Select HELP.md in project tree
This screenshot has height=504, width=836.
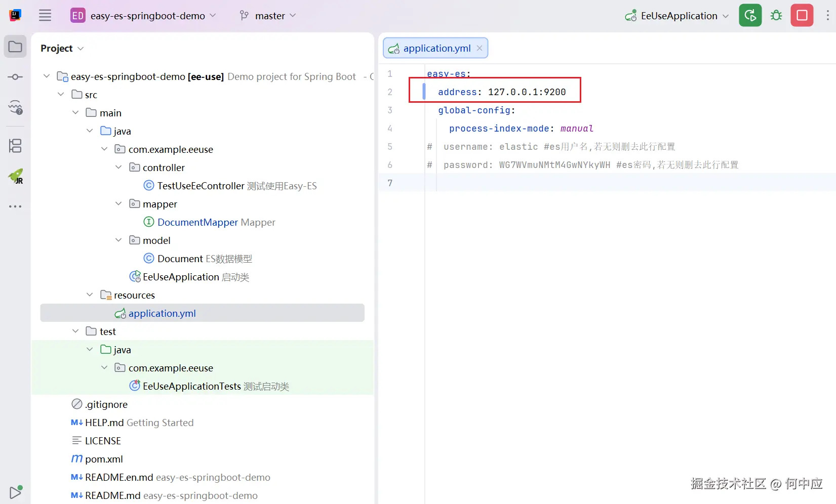[x=104, y=423]
